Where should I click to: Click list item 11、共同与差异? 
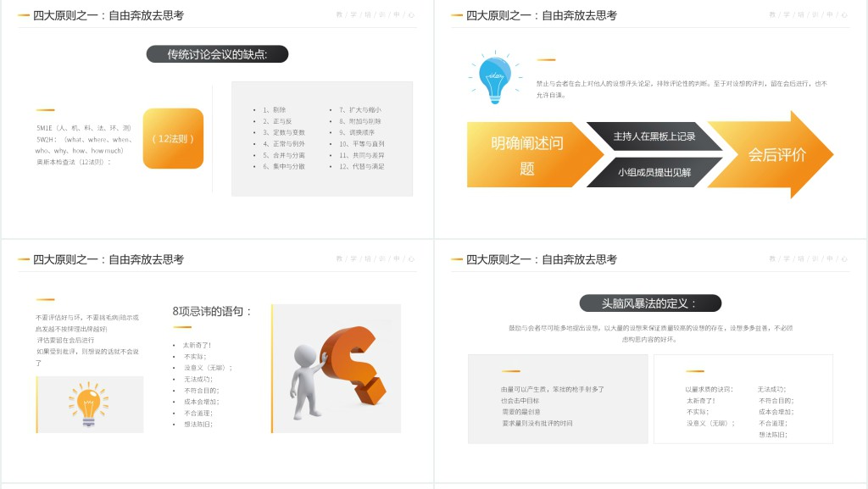(361, 155)
